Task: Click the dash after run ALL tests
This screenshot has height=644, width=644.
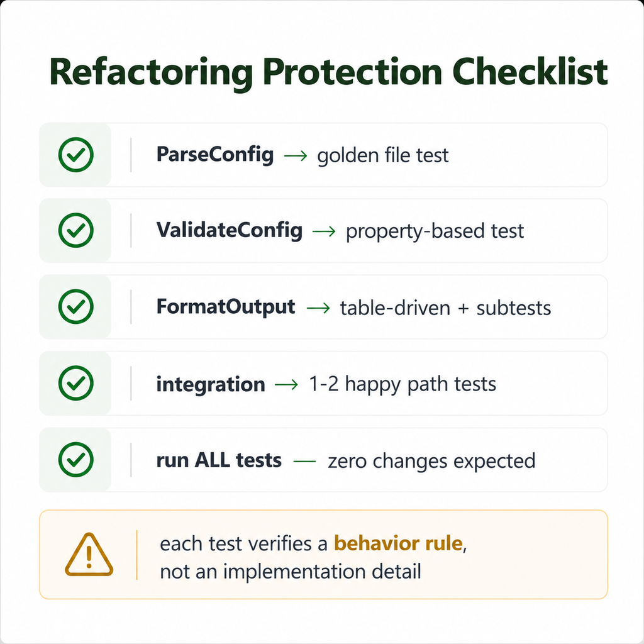Action: (x=305, y=461)
